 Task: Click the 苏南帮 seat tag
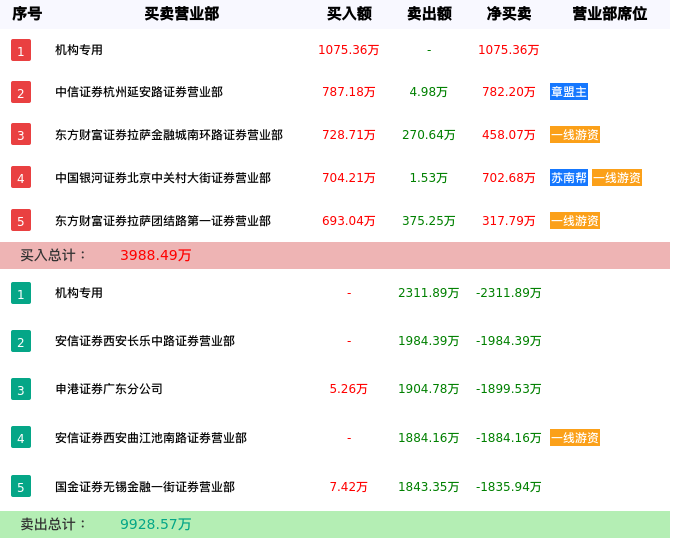569,177
